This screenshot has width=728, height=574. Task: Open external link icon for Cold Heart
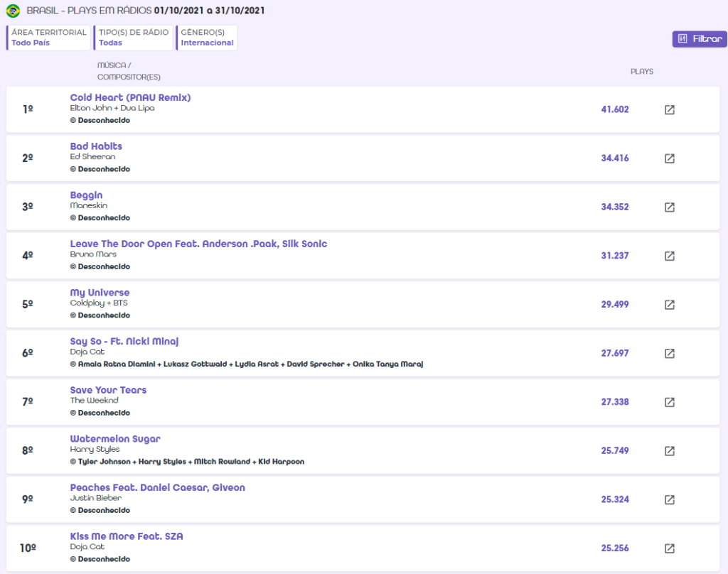pos(669,110)
